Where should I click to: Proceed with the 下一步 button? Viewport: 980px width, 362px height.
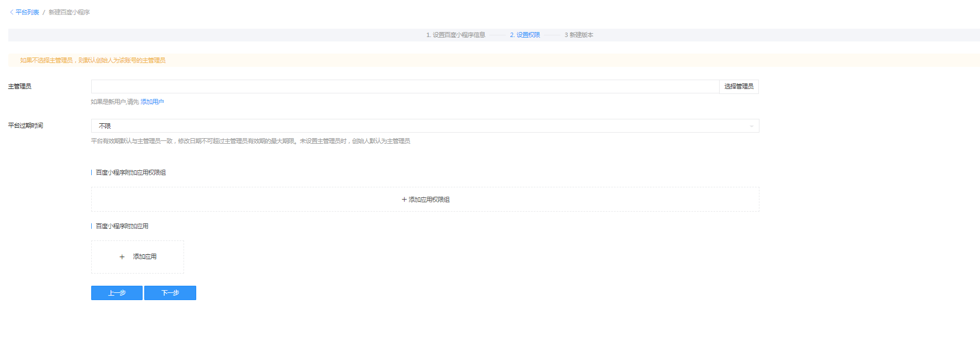(170, 293)
